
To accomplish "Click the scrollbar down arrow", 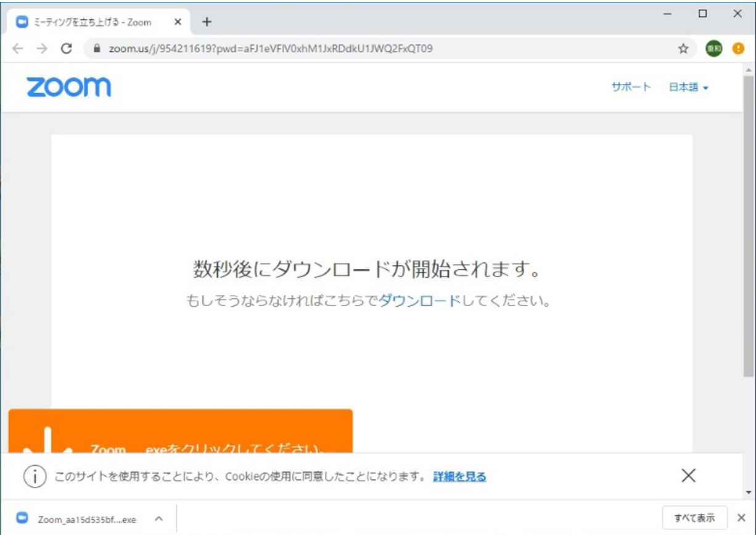I will (749, 493).
